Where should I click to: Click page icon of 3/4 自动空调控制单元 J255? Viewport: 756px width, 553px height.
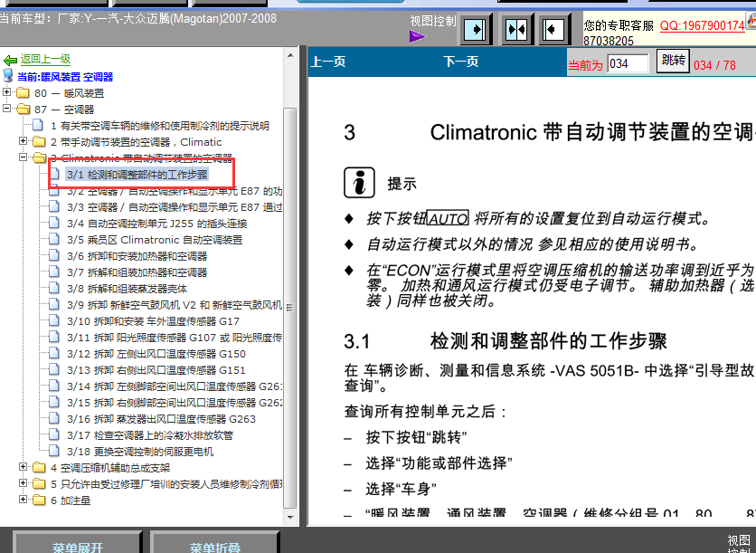(x=54, y=223)
